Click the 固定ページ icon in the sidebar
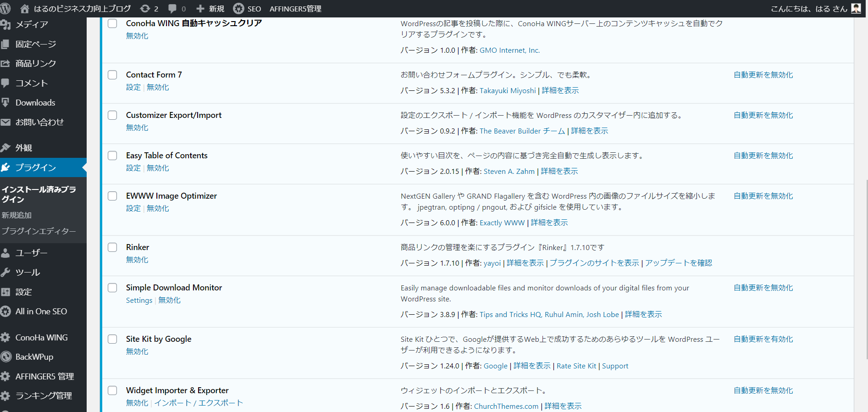 click(x=6, y=44)
